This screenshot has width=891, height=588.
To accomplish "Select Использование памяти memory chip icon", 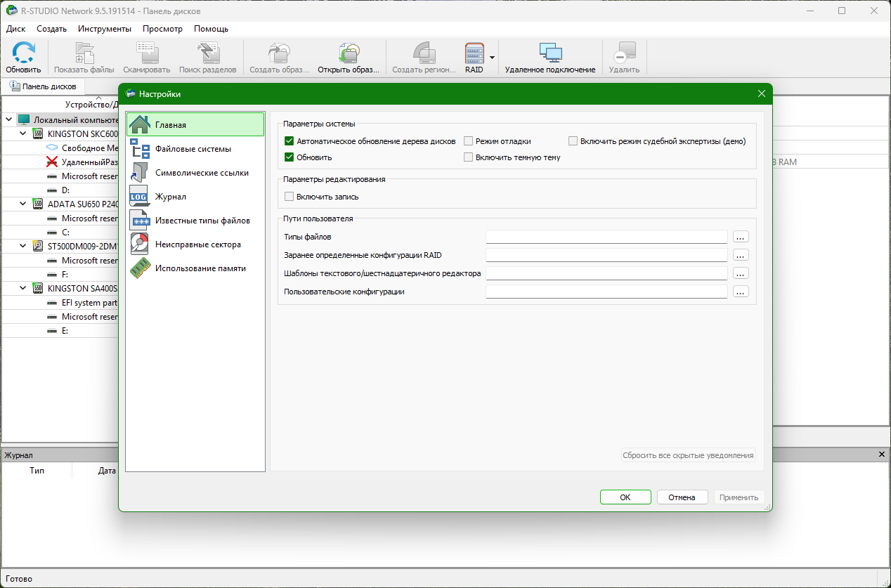I will 140,268.
